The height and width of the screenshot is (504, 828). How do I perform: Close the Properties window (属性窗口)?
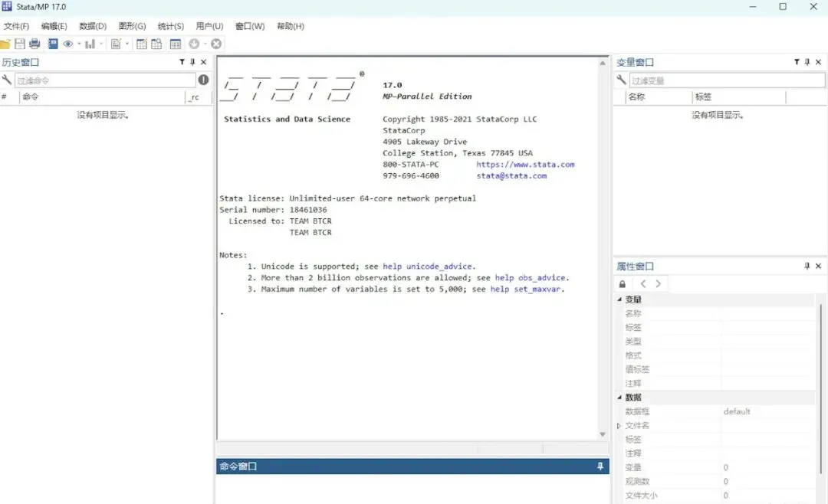(819, 266)
